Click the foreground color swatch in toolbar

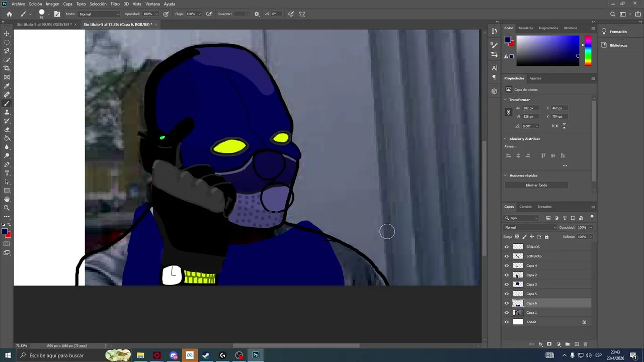(x=5, y=231)
